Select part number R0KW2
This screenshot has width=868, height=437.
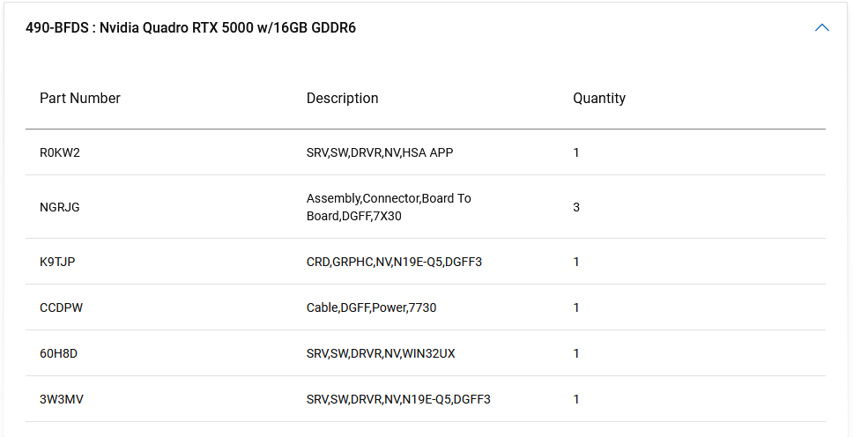[x=60, y=152]
